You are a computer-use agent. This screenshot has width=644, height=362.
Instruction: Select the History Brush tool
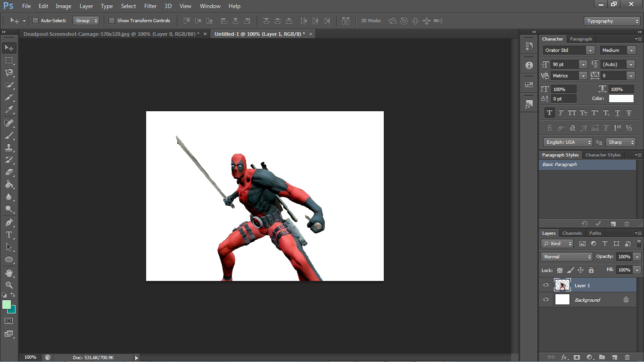tap(9, 160)
